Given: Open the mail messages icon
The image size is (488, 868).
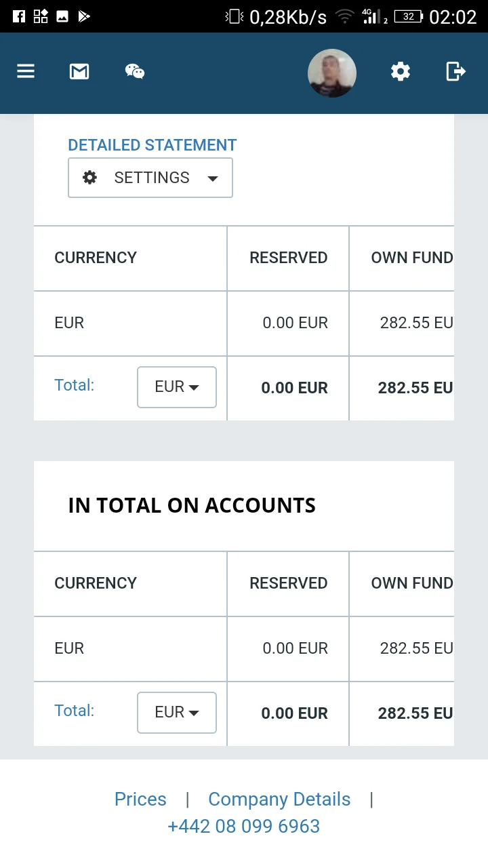Looking at the screenshot, I should pyautogui.click(x=79, y=71).
